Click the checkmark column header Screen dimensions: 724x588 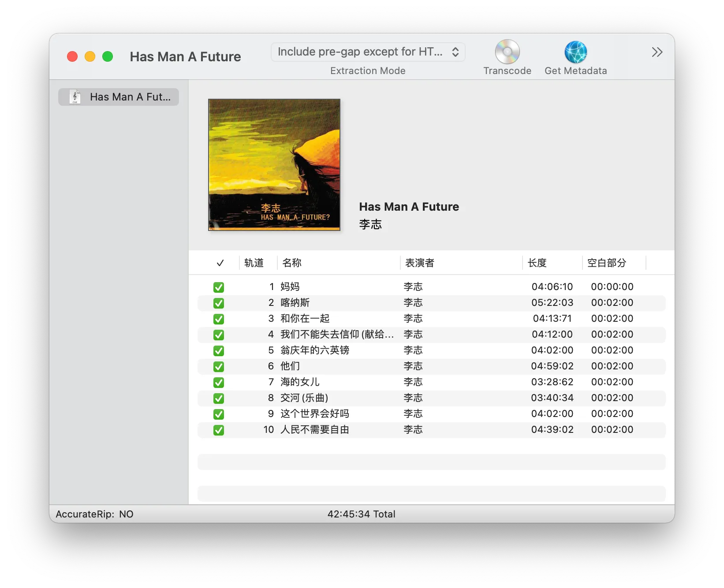[220, 263]
